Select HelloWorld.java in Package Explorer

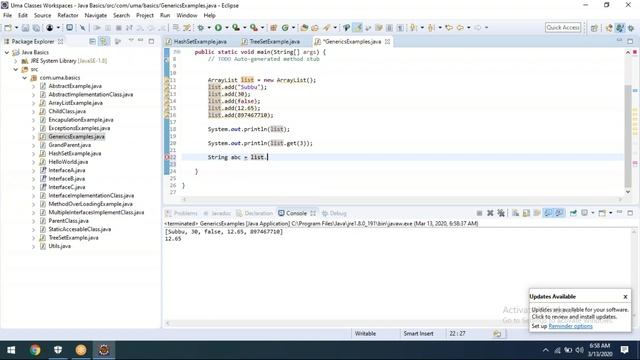[68, 162]
